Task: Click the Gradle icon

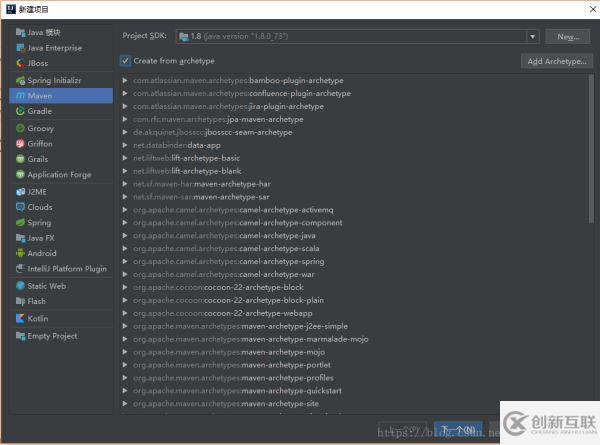Action: pyautogui.click(x=20, y=111)
